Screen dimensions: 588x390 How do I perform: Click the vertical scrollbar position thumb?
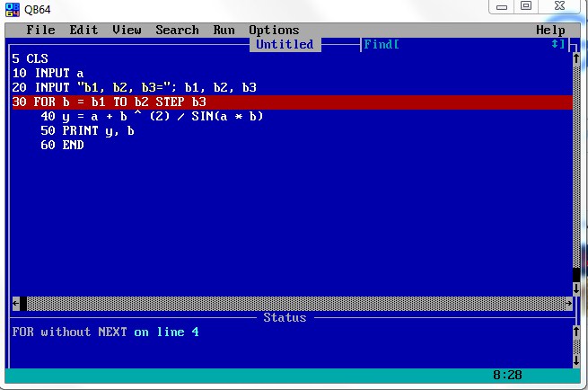[575, 275]
